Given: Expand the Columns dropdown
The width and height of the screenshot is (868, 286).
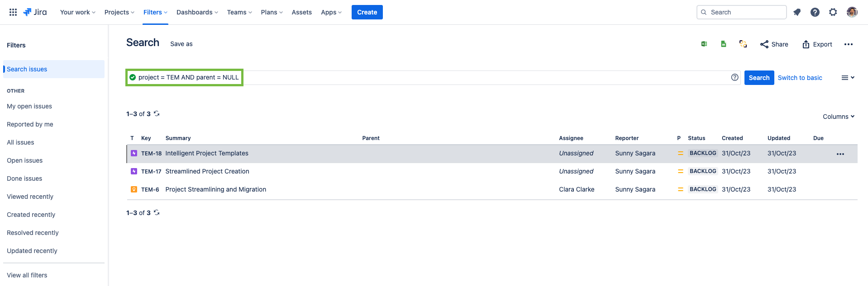Looking at the screenshot, I should (838, 117).
